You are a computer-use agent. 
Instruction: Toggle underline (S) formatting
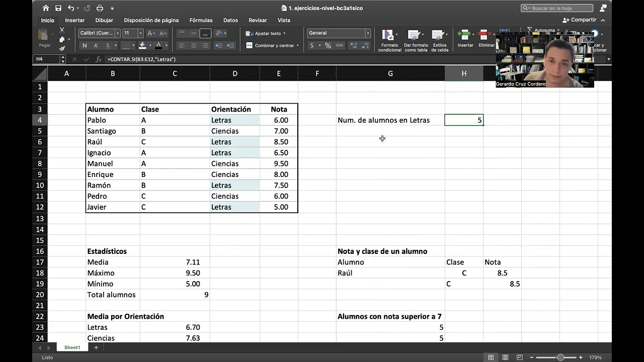(108, 45)
